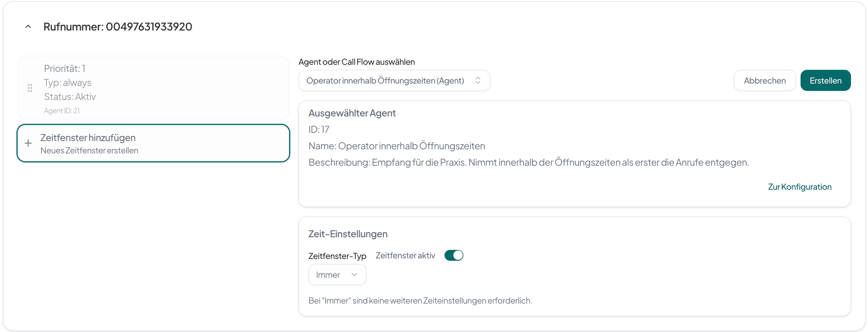
Task: Open Zur Konfiguration link
Action: (x=800, y=187)
